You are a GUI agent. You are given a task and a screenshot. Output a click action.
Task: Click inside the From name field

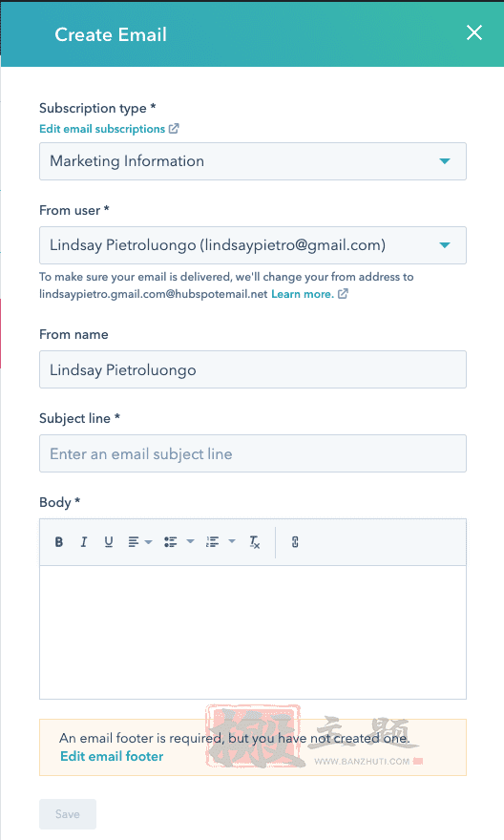(253, 369)
